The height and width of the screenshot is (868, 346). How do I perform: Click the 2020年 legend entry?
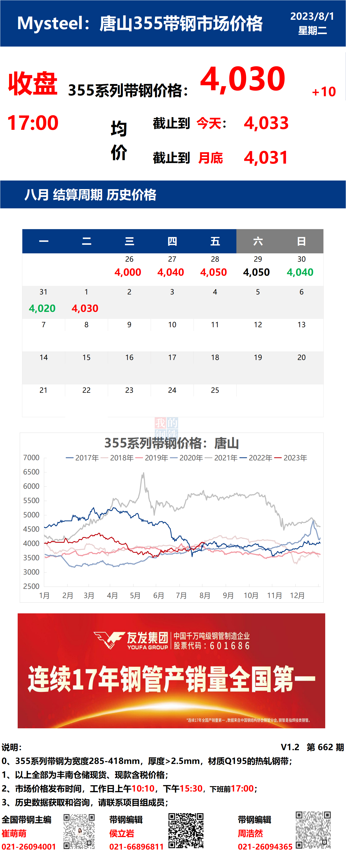[187, 458]
